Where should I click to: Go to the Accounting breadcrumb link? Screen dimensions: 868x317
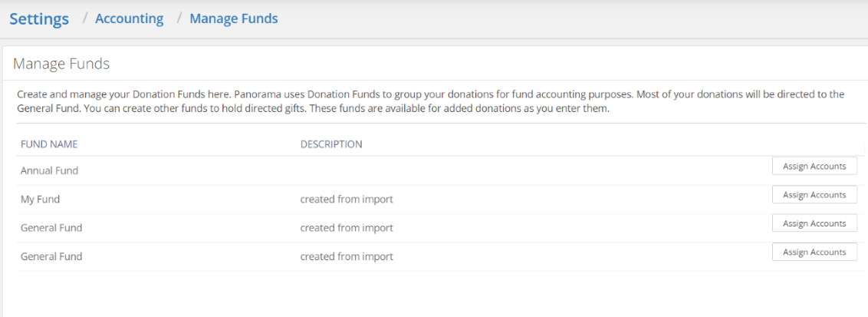(x=129, y=19)
